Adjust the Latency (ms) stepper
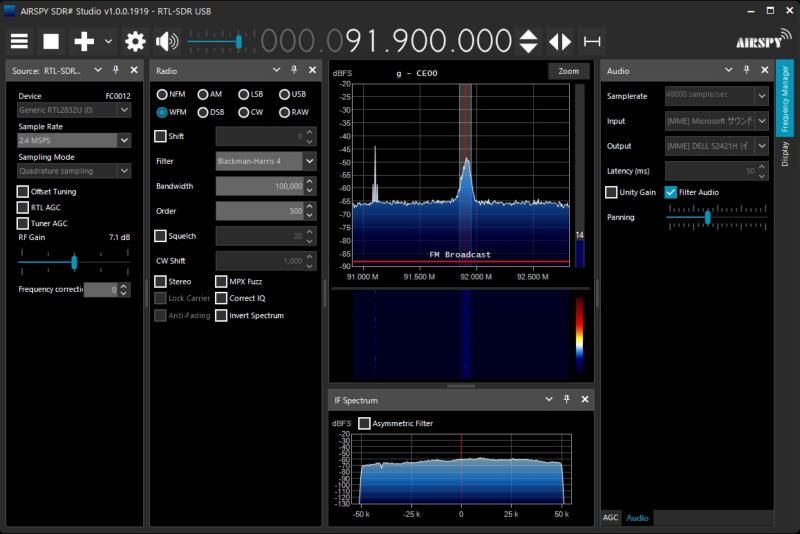 tap(761, 171)
